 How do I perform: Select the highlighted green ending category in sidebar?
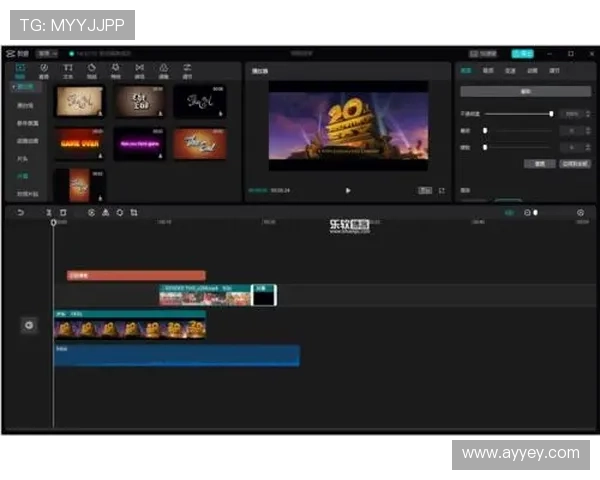click(x=23, y=176)
